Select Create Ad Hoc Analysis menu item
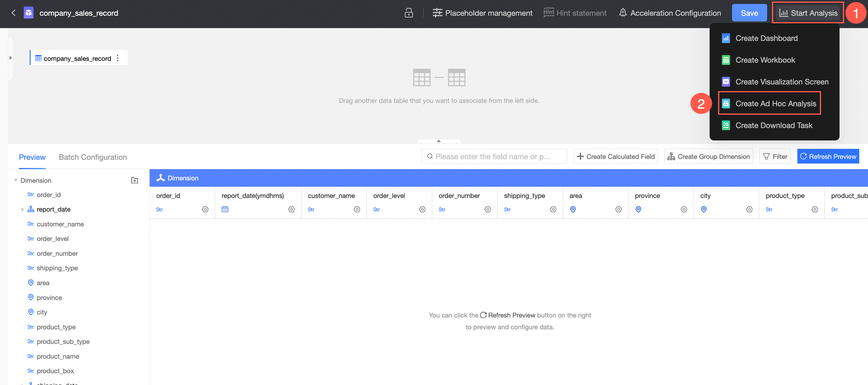Screen dimensions: 868x385 (x=775, y=104)
